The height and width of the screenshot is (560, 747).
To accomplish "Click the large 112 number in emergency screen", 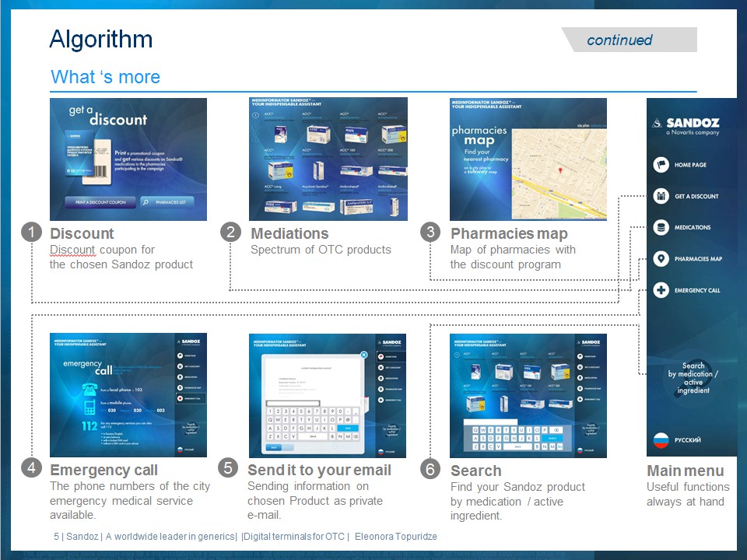I will pos(89,425).
